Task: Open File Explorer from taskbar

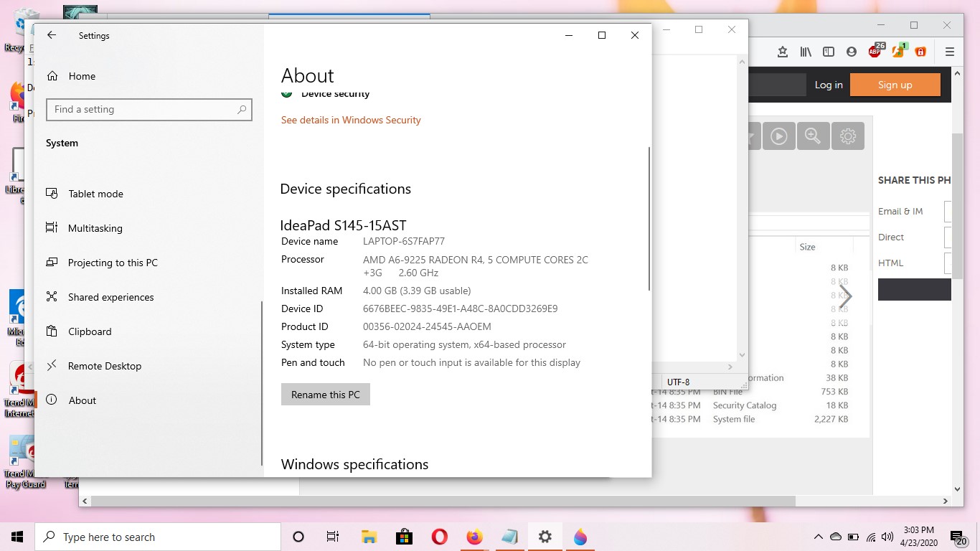Action: click(369, 537)
